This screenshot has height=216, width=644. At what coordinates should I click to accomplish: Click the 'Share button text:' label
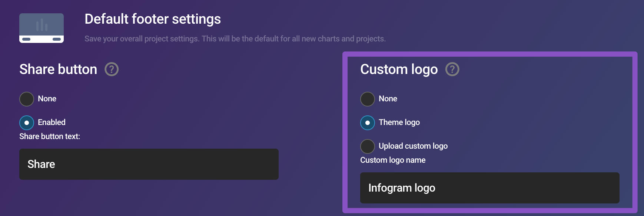click(50, 136)
